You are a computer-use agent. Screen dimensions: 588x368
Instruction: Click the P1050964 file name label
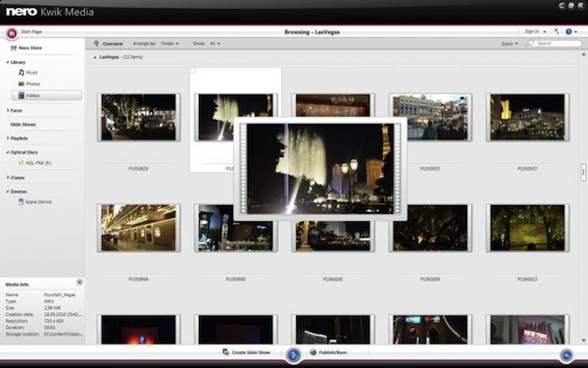[138, 279]
